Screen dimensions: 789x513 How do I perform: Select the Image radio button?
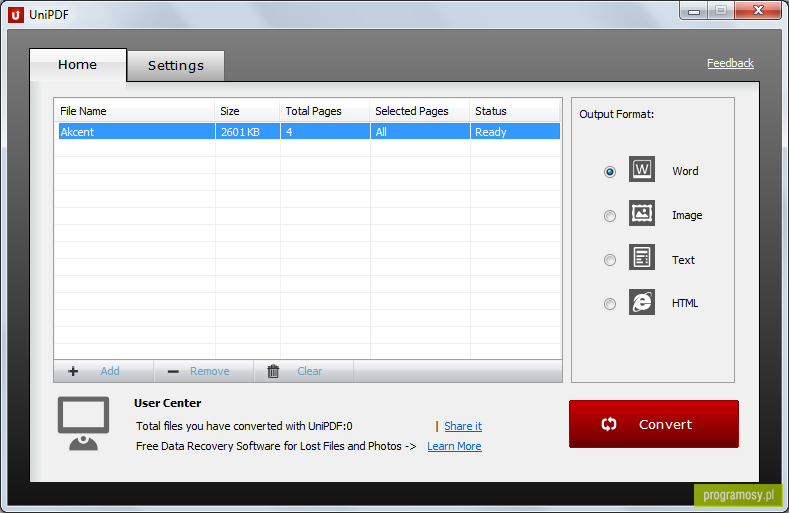pyautogui.click(x=609, y=216)
